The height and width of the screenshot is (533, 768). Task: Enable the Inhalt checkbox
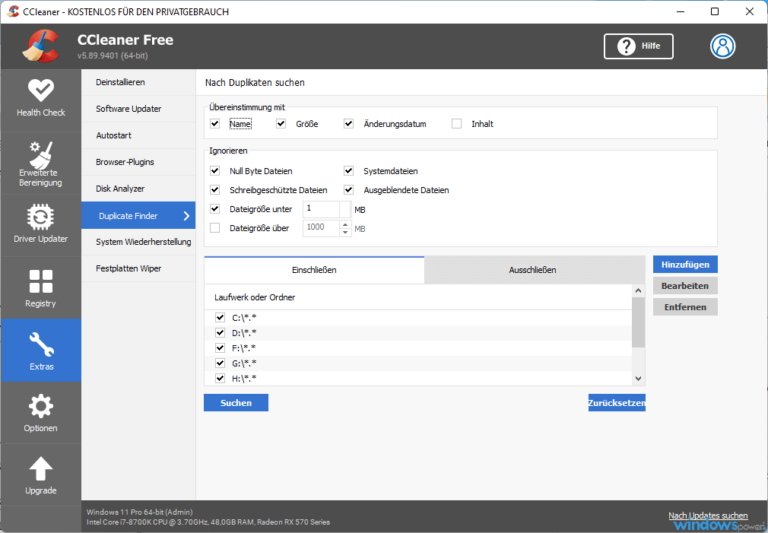coord(457,124)
